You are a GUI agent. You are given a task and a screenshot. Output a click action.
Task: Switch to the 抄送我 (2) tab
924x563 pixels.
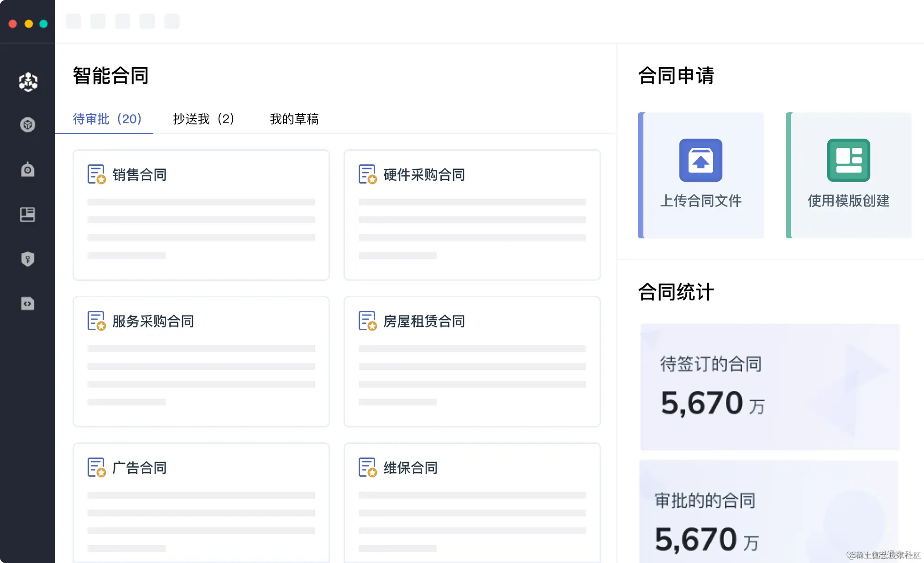(x=204, y=119)
